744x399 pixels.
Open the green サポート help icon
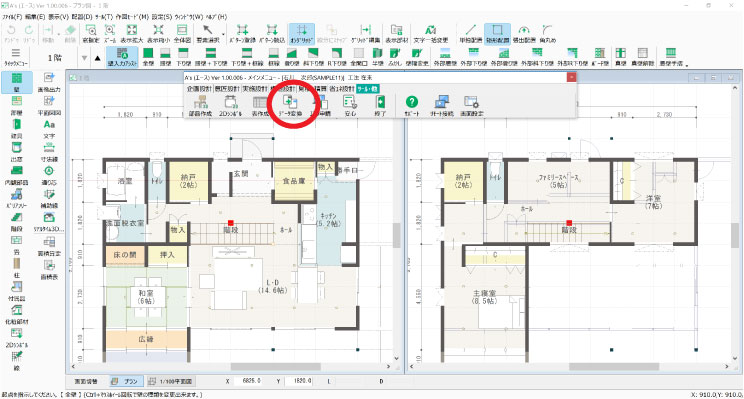pos(412,106)
